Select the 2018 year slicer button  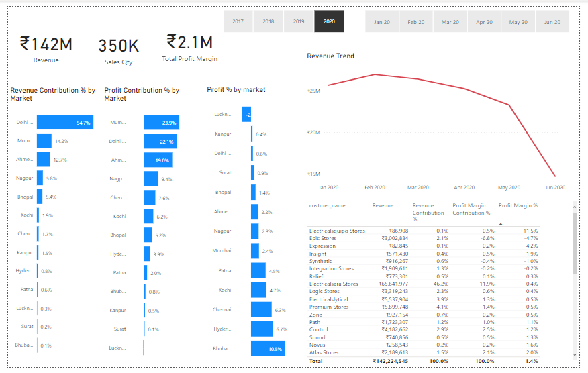click(268, 21)
